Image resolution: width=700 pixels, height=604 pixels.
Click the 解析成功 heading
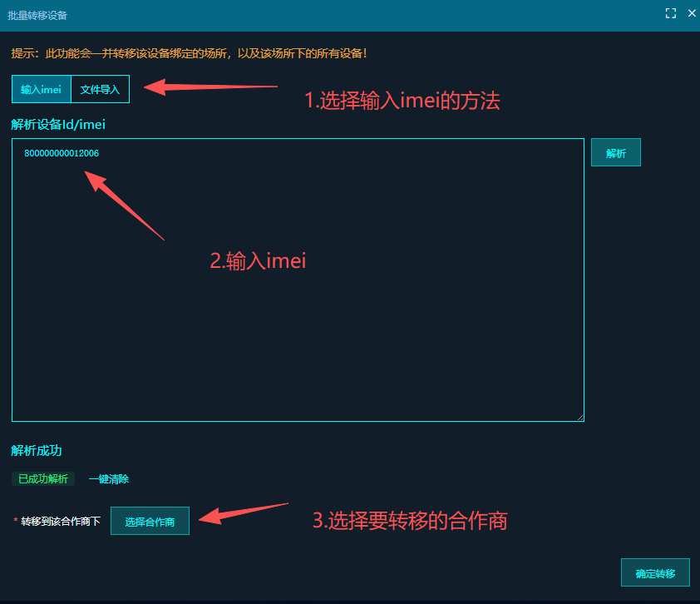[37, 450]
